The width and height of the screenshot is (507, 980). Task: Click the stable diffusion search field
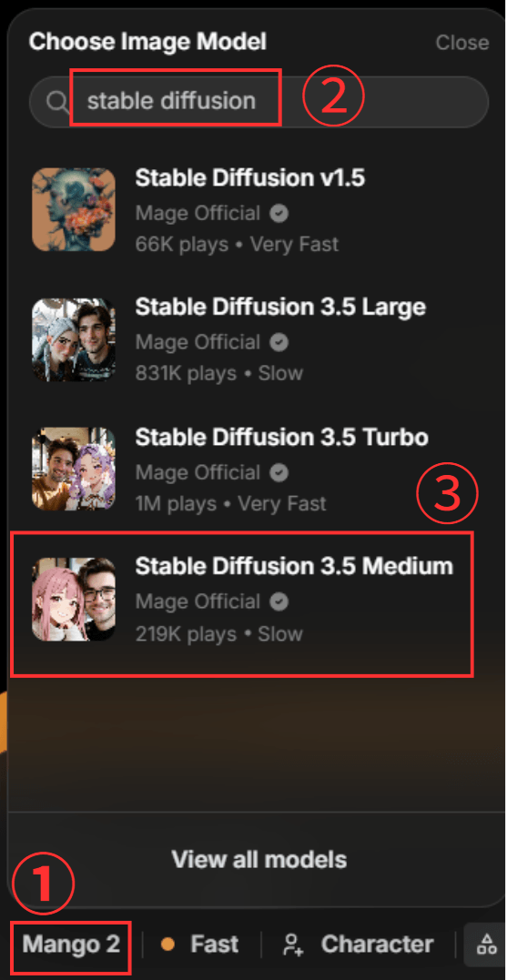point(259,102)
